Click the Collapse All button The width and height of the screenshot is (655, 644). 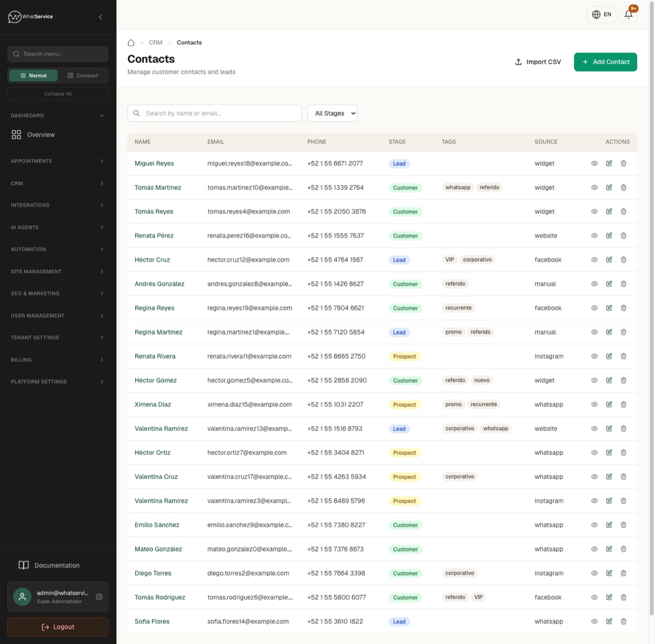point(58,94)
